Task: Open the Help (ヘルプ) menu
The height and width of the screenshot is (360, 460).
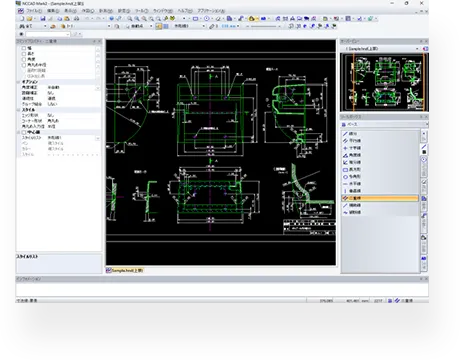Action: point(185,11)
